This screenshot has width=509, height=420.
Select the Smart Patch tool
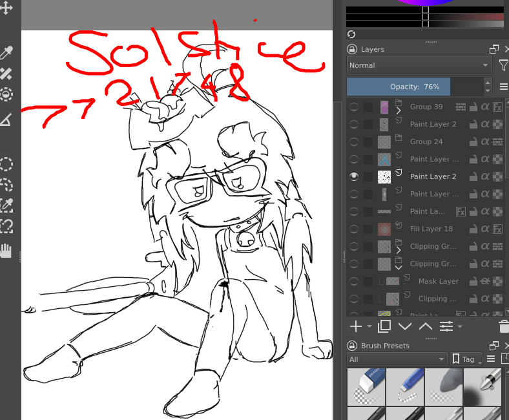click(x=6, y=74)
